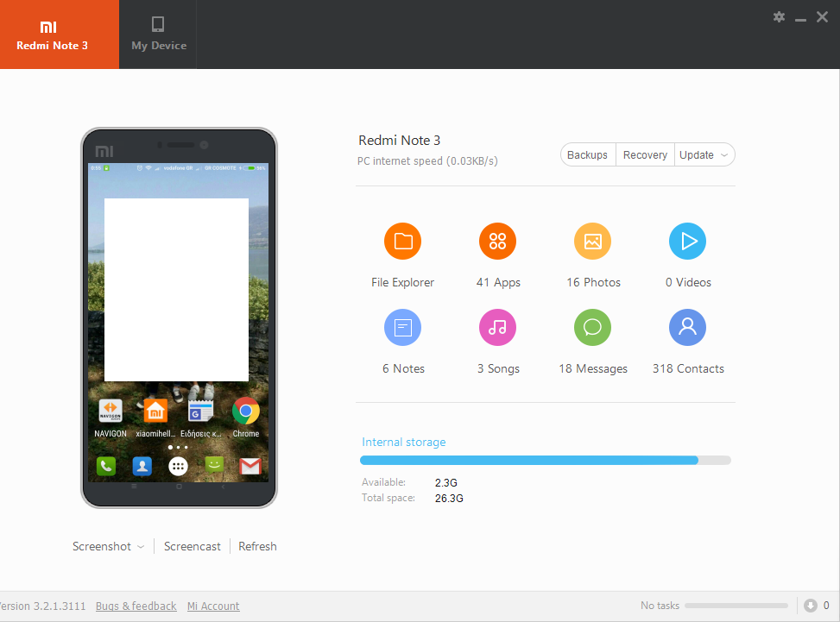The image size is (840, 622).
Task: Click the Backups button
Action: coord(588,154)
